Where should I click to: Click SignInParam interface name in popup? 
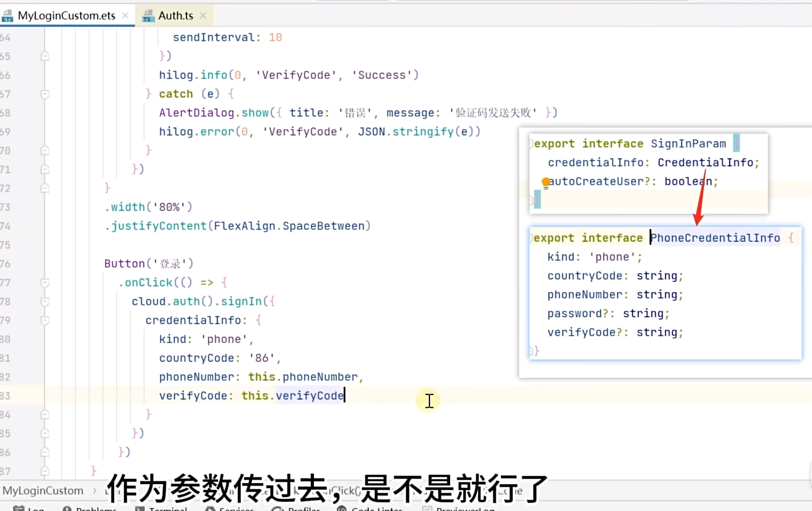688,143
